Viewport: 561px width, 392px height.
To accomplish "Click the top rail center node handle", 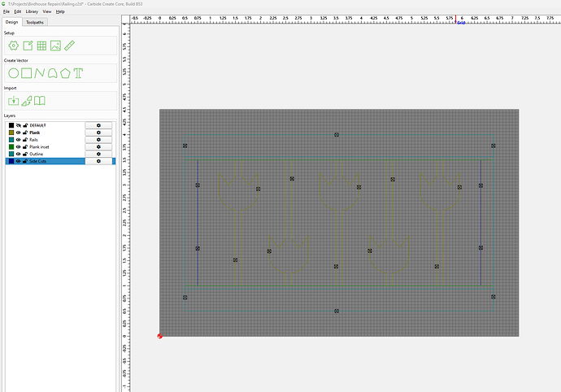I will coord(337,135).
